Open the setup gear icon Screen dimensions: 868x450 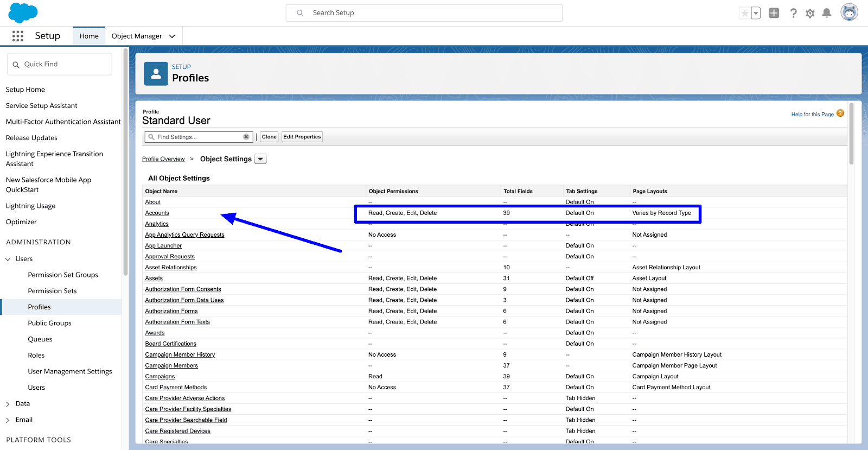810,13
